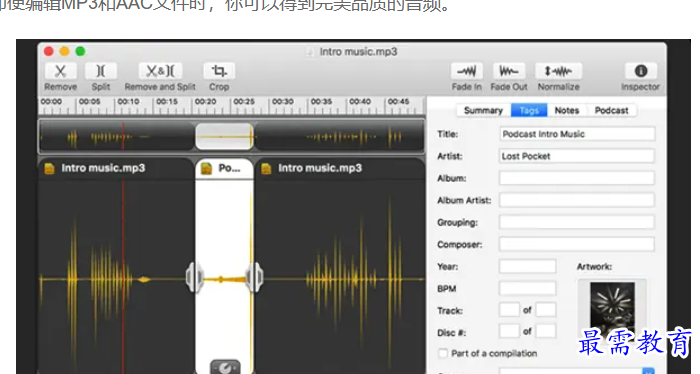Click the Normalize icon
This screenshot has width=700, height=374.
[x=558, y=71]
